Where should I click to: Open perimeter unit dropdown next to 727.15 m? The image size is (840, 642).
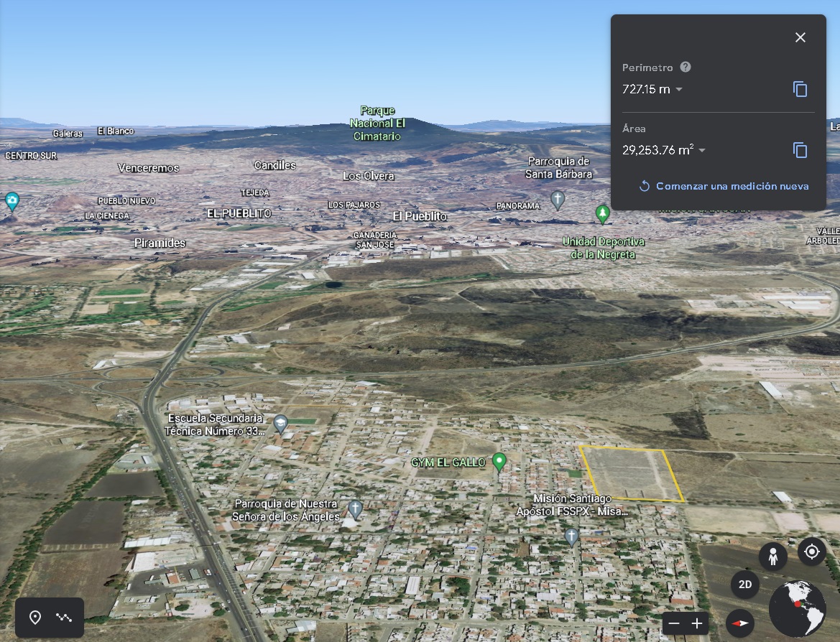pos(679,90)
